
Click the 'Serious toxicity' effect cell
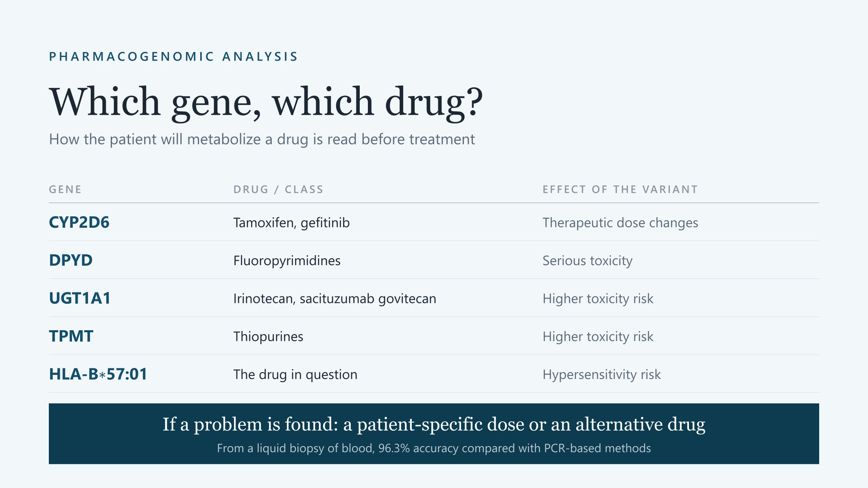tap(588, 261)
